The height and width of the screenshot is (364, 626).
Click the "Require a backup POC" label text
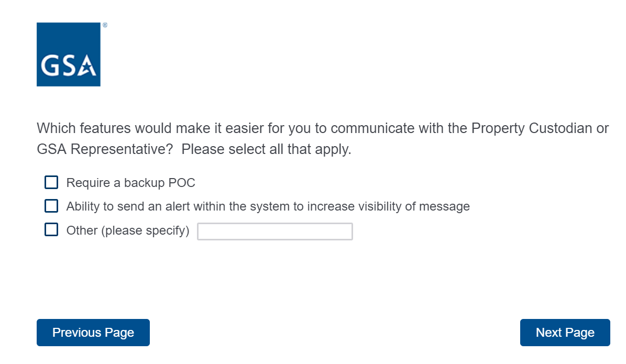pos(130,183)
